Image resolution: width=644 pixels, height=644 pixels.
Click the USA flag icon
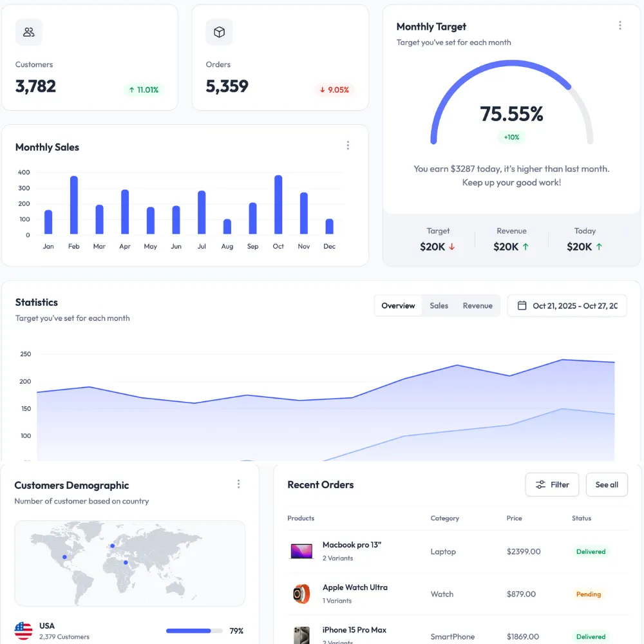coord(24,630)
